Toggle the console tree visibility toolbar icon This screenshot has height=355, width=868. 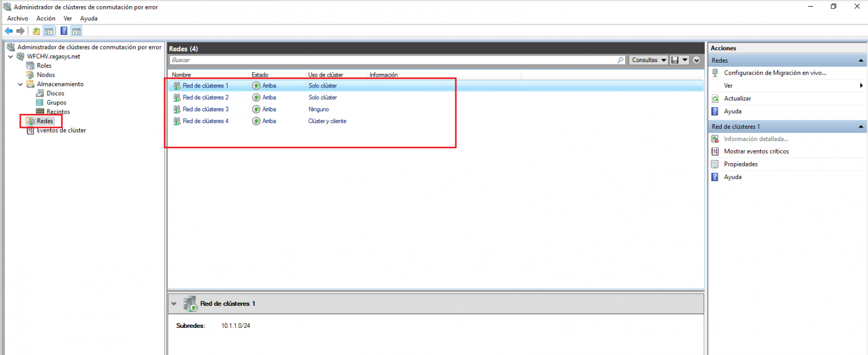(x=49, y=30)
